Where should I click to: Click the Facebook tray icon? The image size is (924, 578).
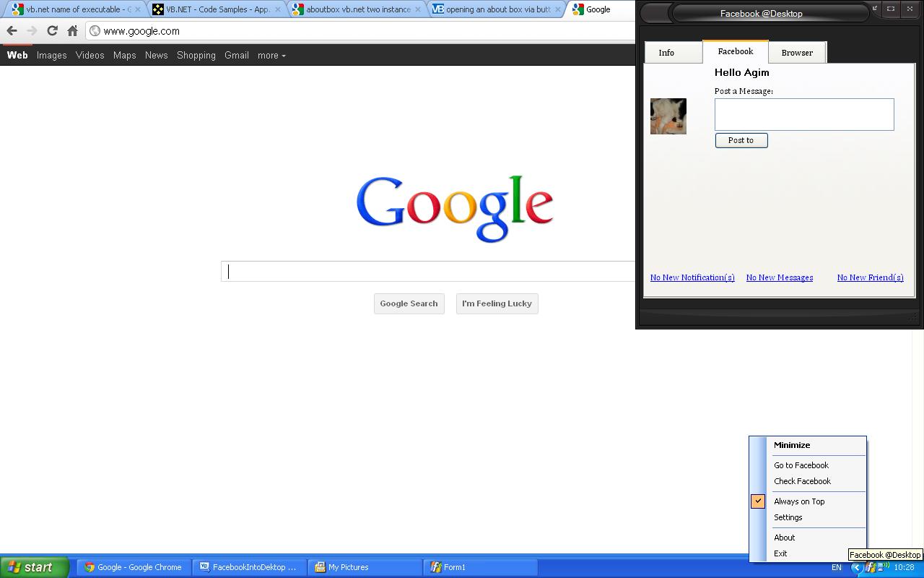click(x=871, y=568)
